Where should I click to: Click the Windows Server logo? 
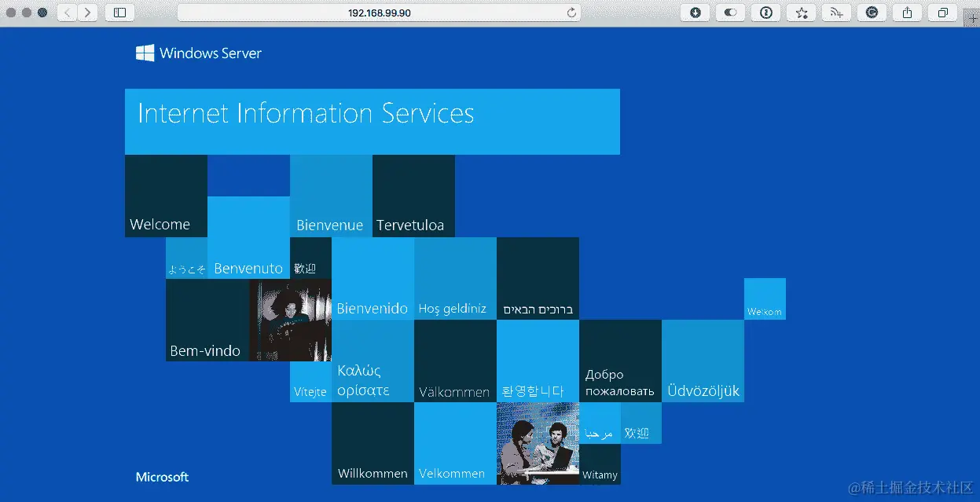tap(199, 53)
